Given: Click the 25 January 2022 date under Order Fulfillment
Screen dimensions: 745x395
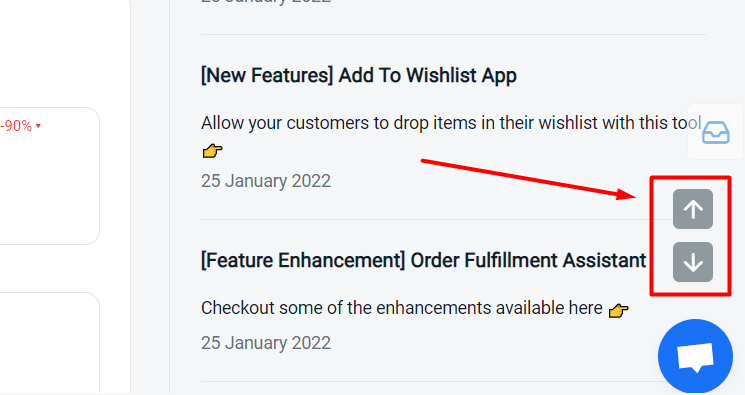Looking at the screenshot, I should [x=266, y=343].
